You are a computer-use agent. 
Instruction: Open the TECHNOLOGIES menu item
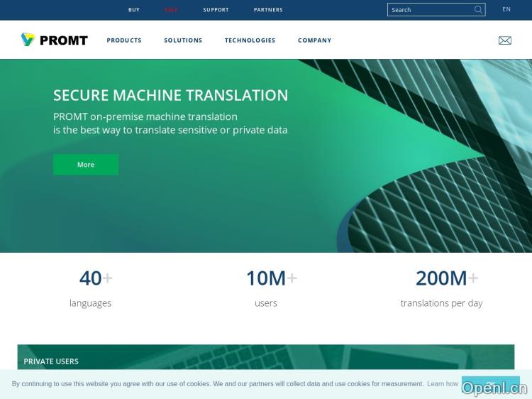[x=250, y=40]
